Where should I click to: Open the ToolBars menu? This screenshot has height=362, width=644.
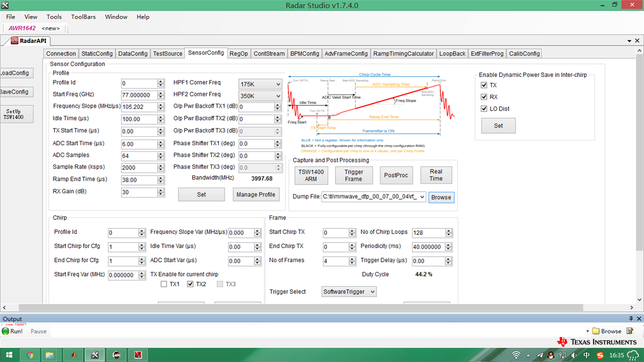coord(83,17)
